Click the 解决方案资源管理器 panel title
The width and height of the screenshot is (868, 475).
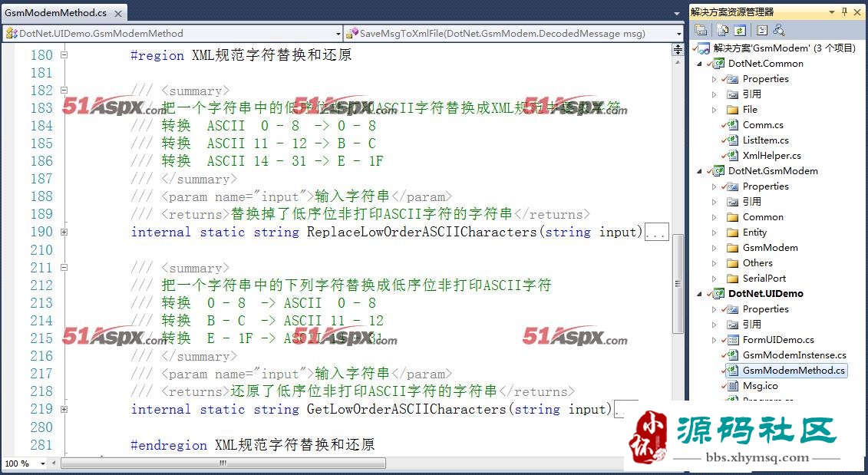coord(732,12)
